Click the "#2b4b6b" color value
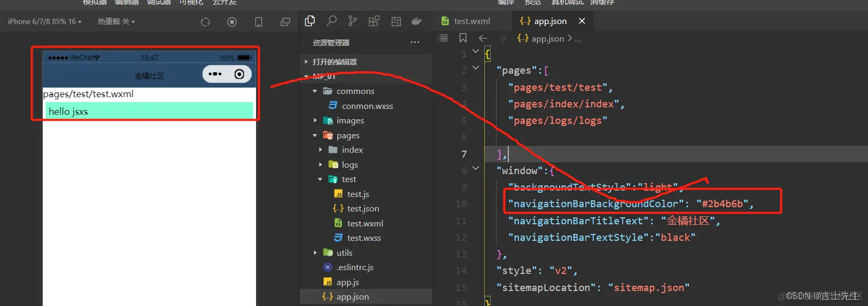The width and height of the screenshot is (868, 306). (x=722, y=204)
